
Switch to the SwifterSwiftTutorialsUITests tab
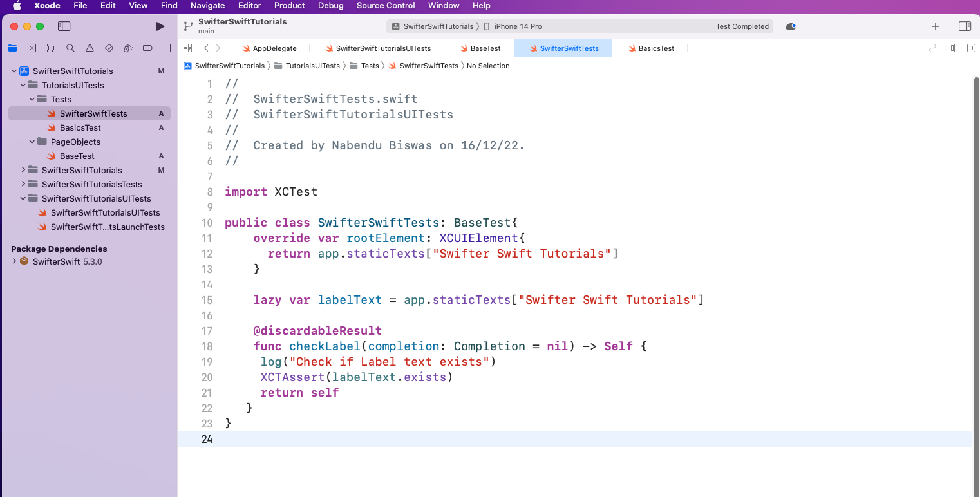tap(378, 48)
